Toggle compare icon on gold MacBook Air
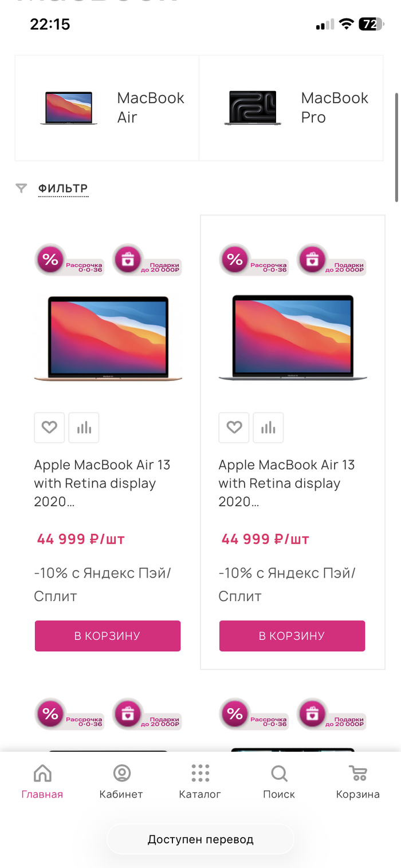The height and width of the screenshot is (868, 401). pos(84,427)
